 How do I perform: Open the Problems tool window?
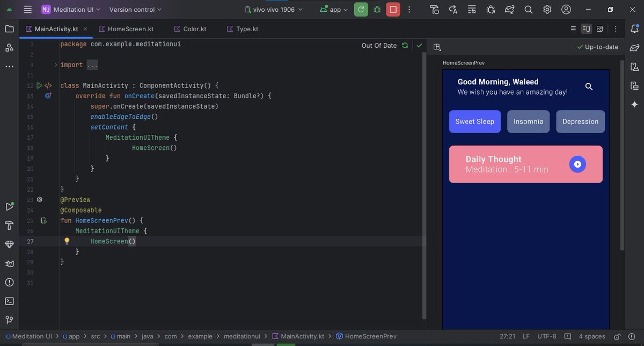pos(9,282)
